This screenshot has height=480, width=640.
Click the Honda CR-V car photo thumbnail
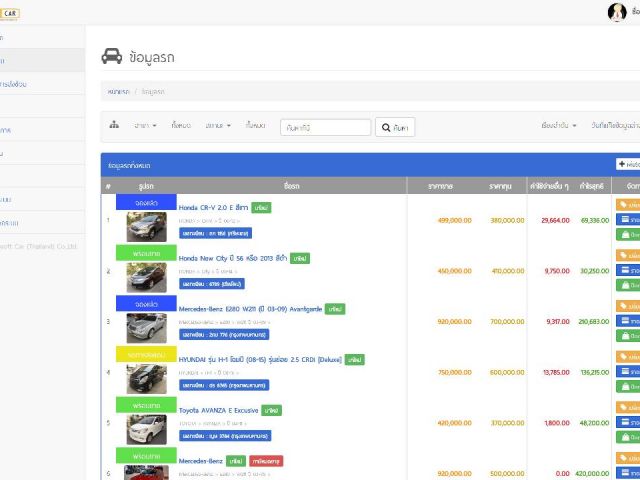(147, 227)
